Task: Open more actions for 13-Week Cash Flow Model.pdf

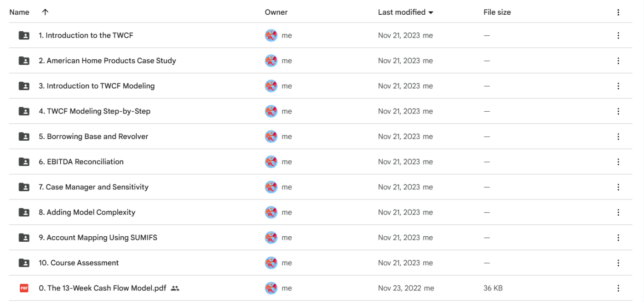Action: click(x=618, y=288)
